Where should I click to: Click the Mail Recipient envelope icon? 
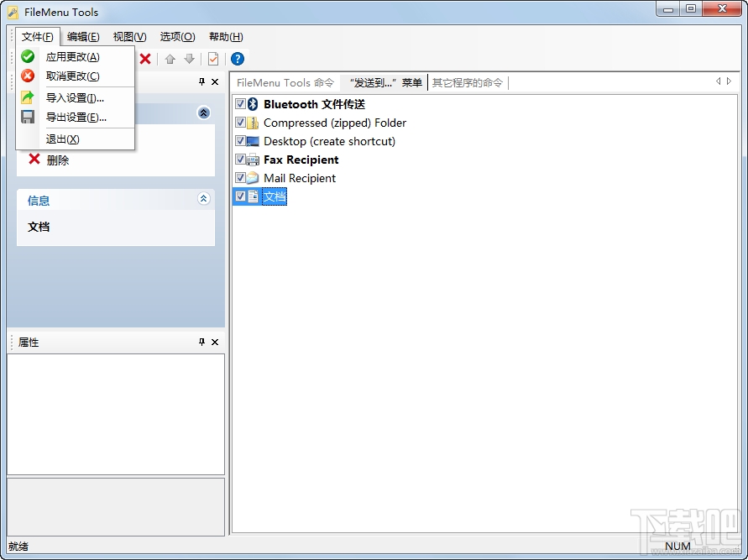(254, 178)
